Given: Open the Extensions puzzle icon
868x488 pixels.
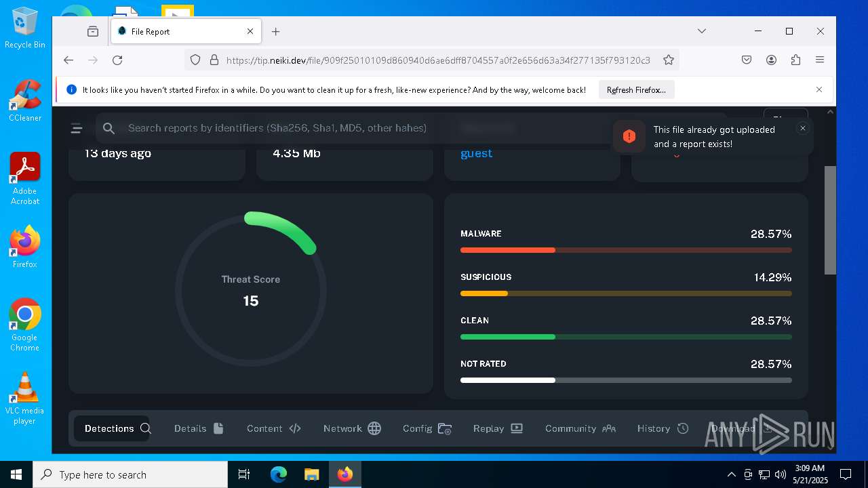Looking at the screenshot, I should point(795,60).
